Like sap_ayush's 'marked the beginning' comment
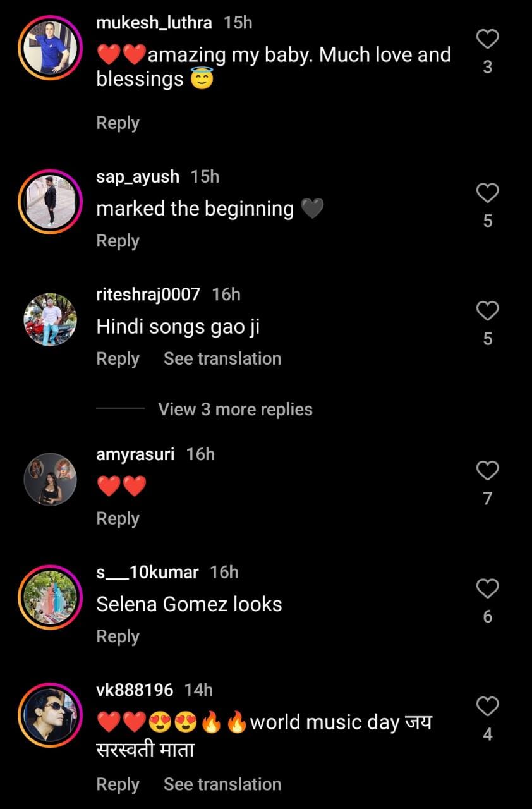The image size is (532, 809). (487, 193)
